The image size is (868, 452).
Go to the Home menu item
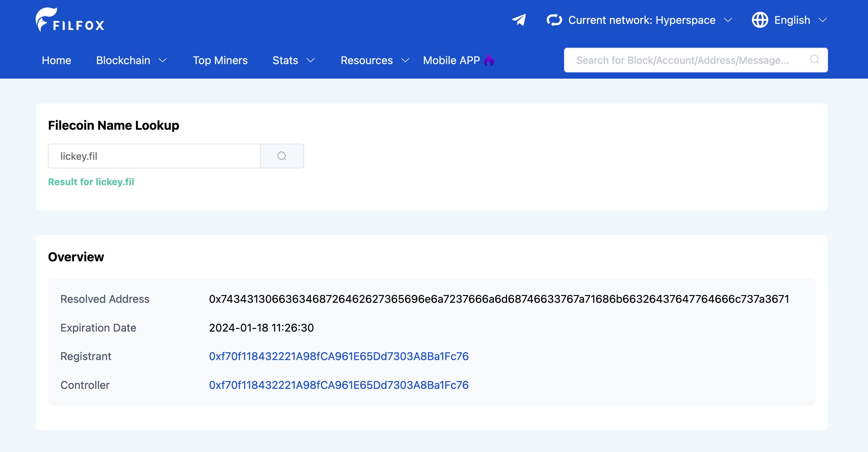click(x=57, y=60)
